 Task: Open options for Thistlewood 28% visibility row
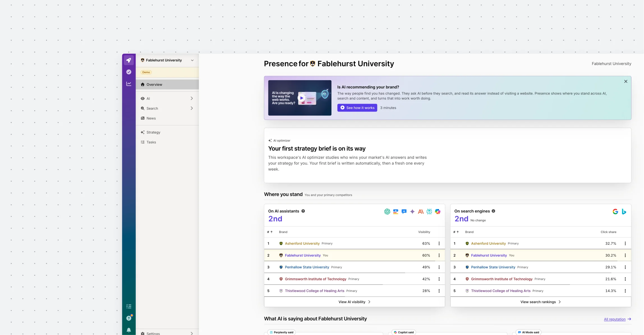pyautogui.click(x=439, y=291)
